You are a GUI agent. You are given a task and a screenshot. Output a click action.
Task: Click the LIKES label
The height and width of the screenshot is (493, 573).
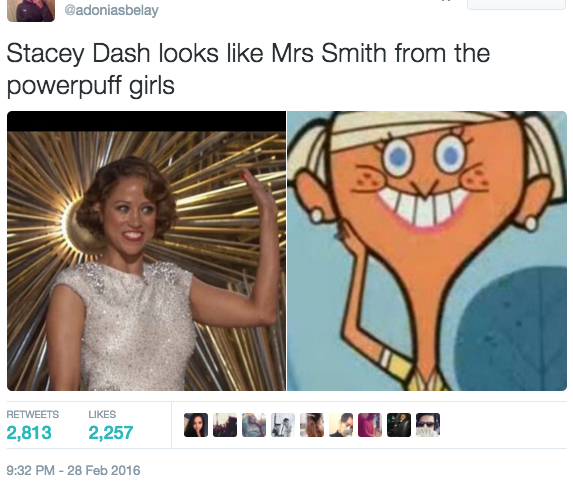tap(102, 414)
